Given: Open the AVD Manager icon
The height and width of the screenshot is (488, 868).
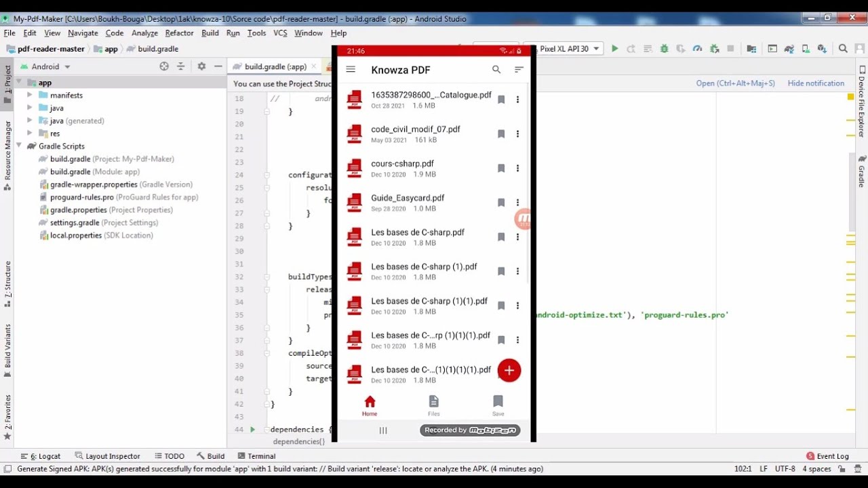Looking at the screenshot, I should [x=806, y=49].
